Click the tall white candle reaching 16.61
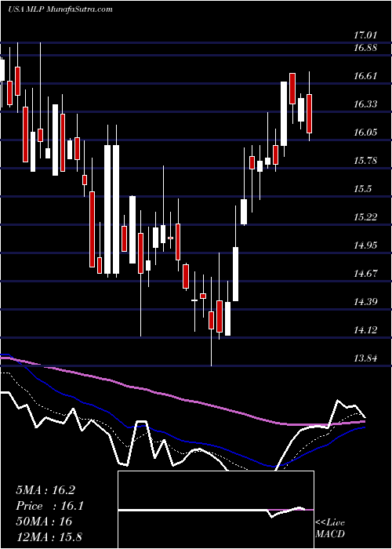392x549 pixels. [284, 114]
